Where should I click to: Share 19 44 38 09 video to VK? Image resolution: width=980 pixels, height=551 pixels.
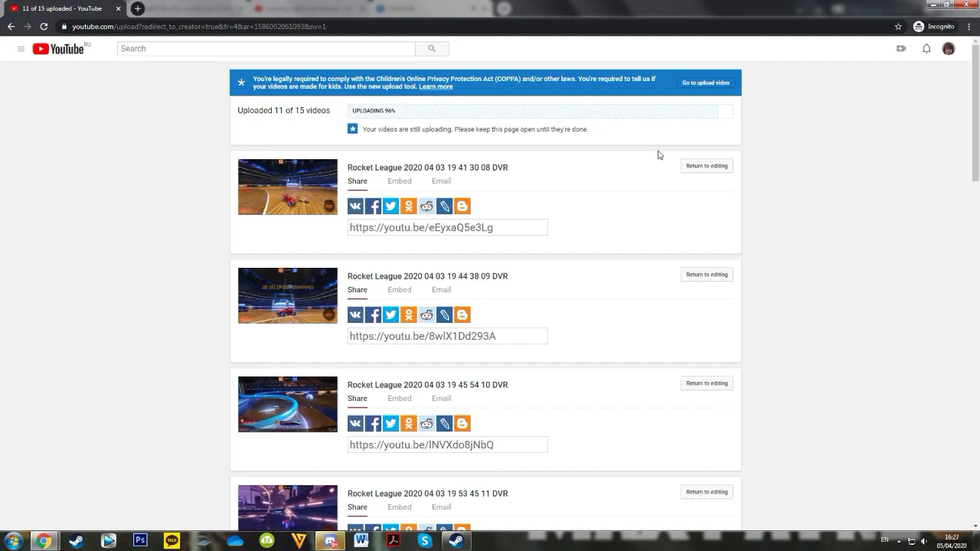355,315
